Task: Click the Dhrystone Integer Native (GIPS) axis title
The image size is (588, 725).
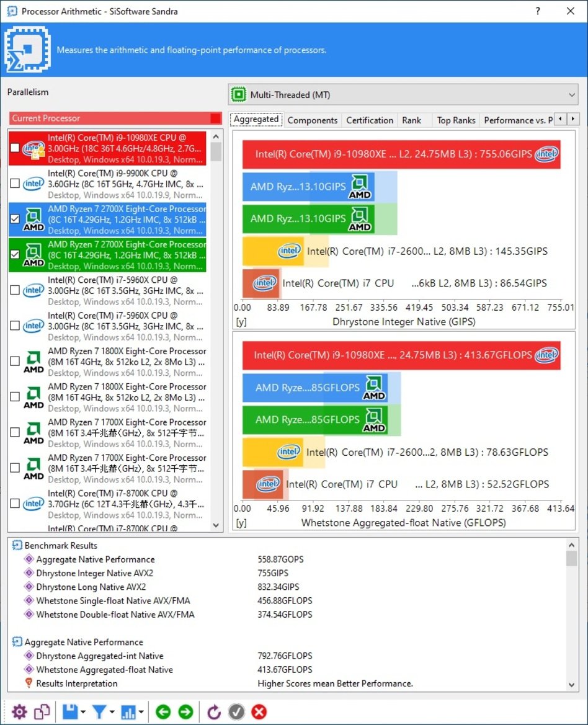Action: coord(404,322)
